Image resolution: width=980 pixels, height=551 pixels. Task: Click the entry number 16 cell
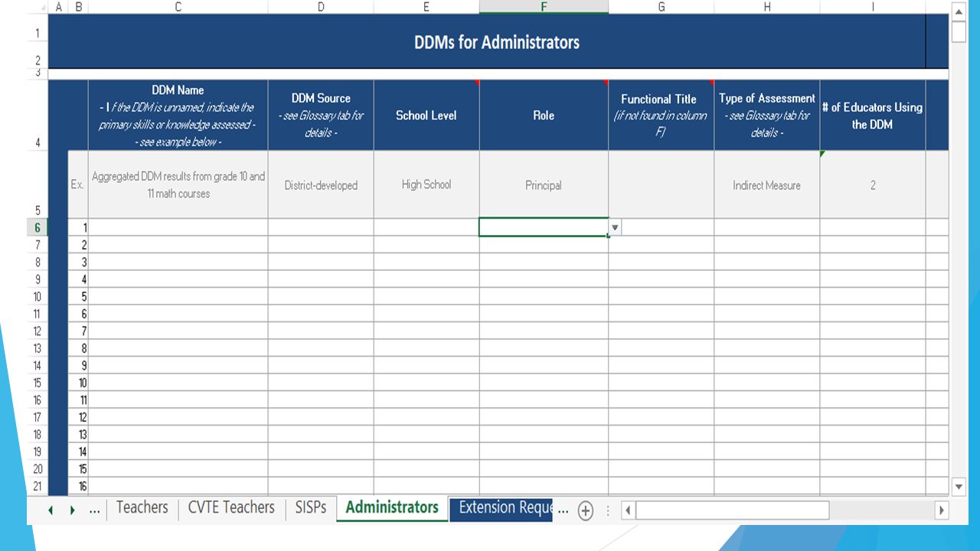click(77, 486)
